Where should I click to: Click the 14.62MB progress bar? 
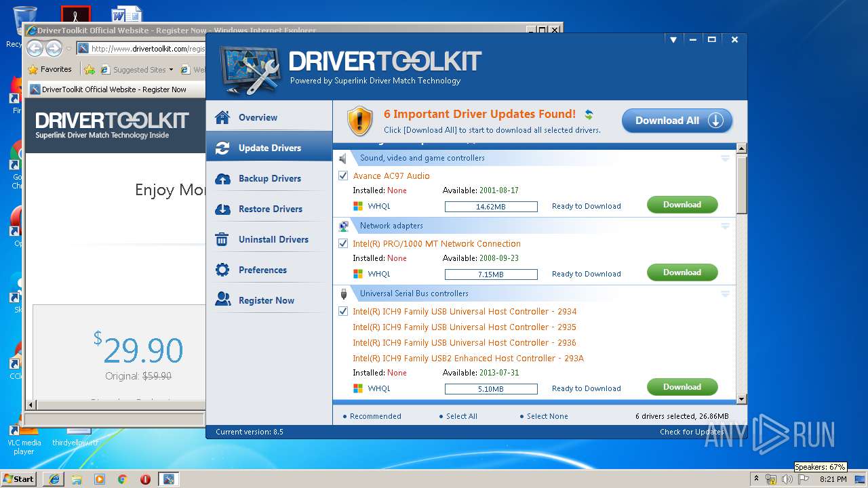[x=491, y=207]
